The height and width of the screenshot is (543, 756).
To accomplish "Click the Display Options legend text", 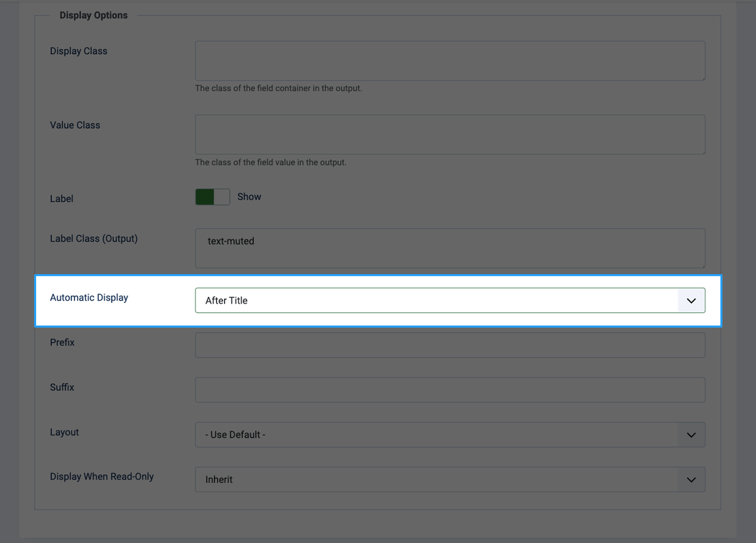I will (x=94, y=15).
